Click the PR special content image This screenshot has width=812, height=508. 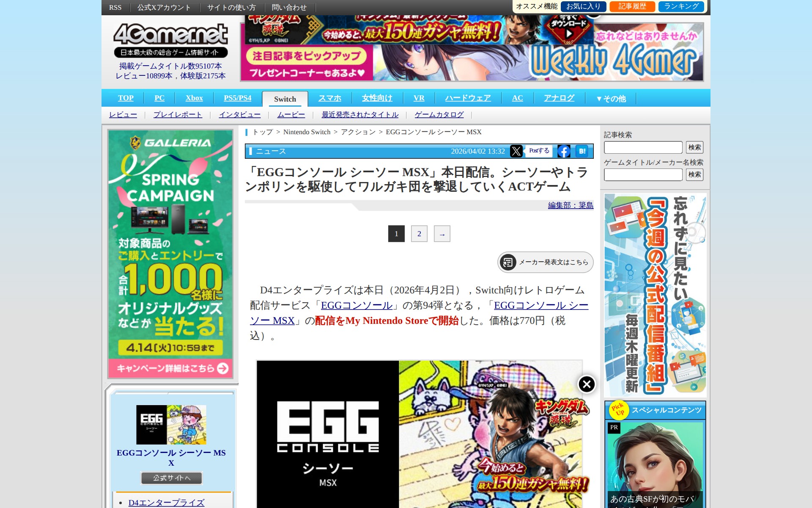pos(655,465)
